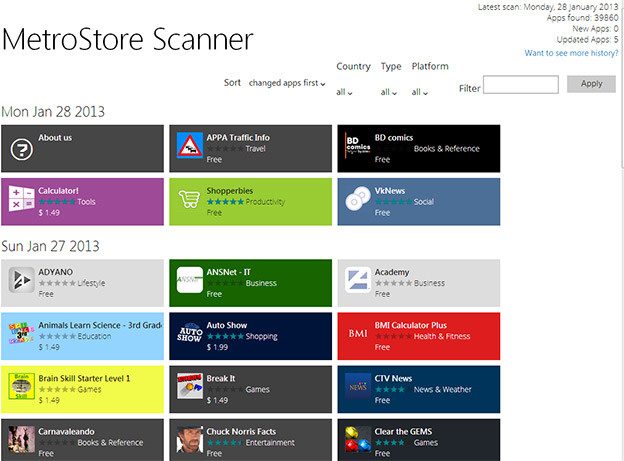Click the 'Apps found: 39860' text
Image resolution: width=624 pixels, height=461 pixels.
coord(583,18)
